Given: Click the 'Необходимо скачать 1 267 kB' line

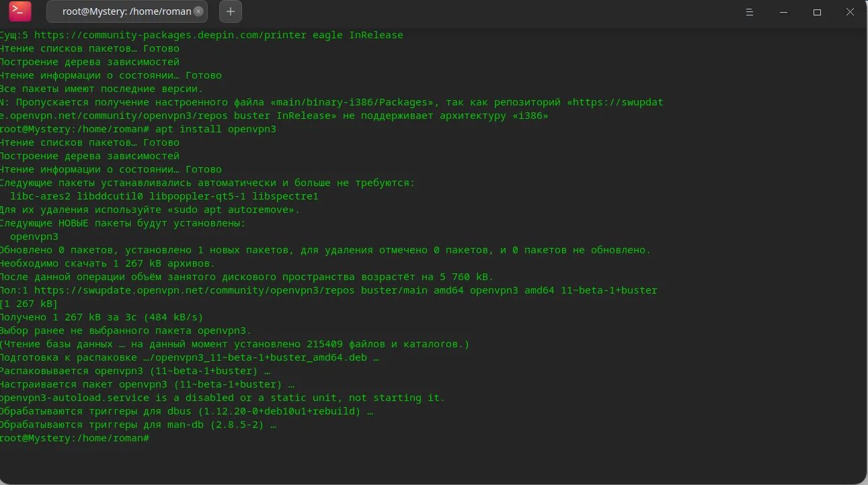Looking at the screenshot, I should pos(108,263).
